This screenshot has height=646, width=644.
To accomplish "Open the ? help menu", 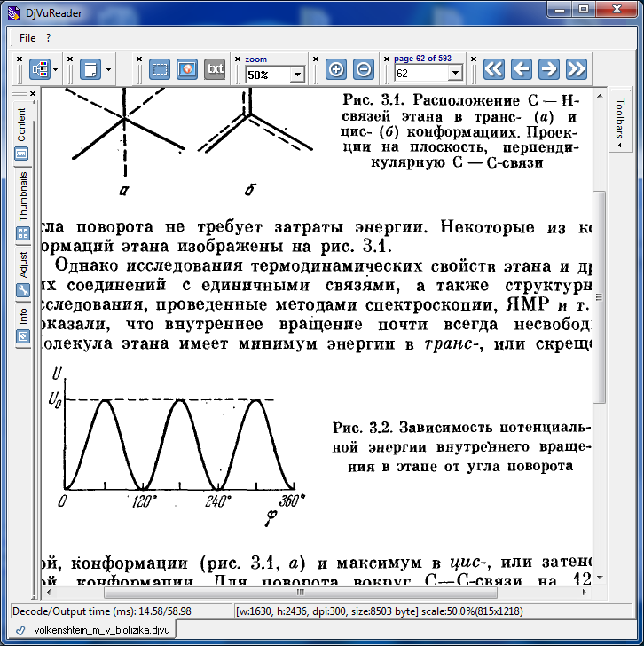I will [x=48, y=38].
